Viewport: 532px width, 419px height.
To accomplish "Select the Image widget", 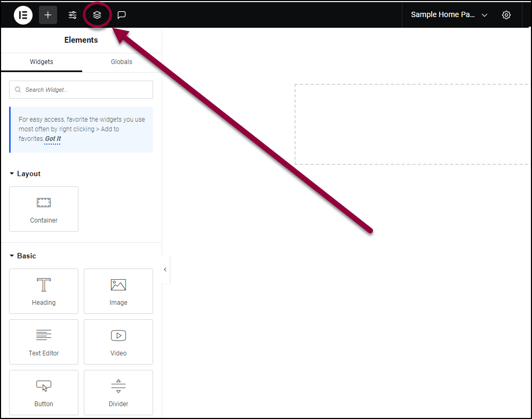I will (x=118, y=291).
